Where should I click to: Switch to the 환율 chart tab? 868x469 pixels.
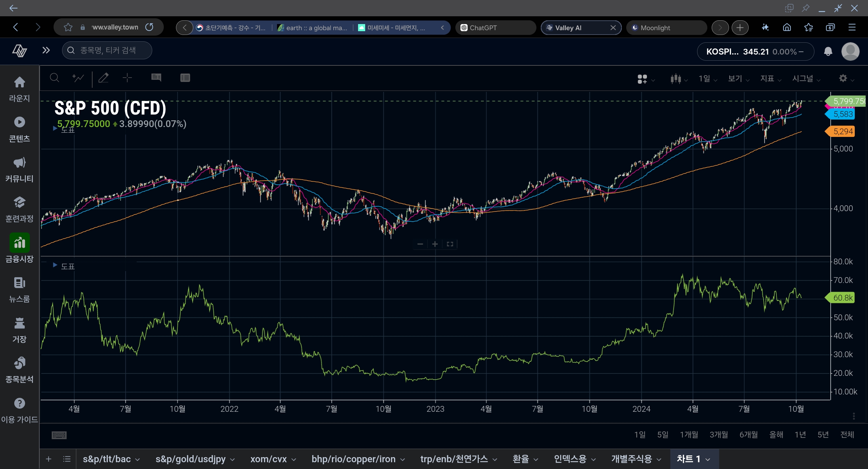(x=525, y=459)
